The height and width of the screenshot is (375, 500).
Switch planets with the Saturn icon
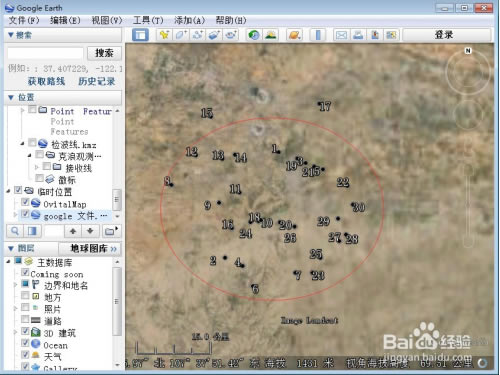(x=295, y=35)
